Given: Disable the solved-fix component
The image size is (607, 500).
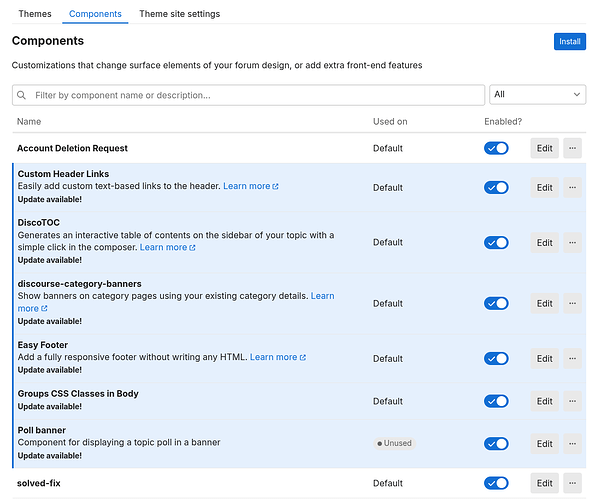Looking at the screenshot, I should pyautogui.click(x=496, y=483).
